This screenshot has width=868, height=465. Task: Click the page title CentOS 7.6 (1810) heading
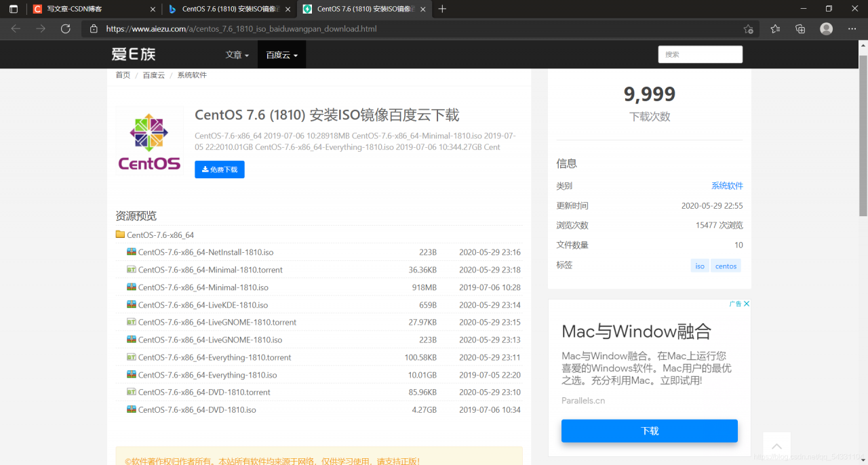327,115
